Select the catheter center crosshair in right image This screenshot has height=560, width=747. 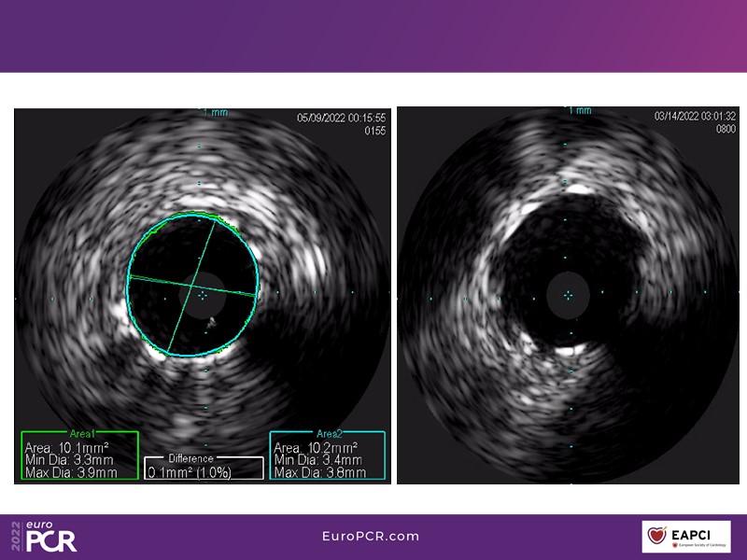click(x=567, y=294)
